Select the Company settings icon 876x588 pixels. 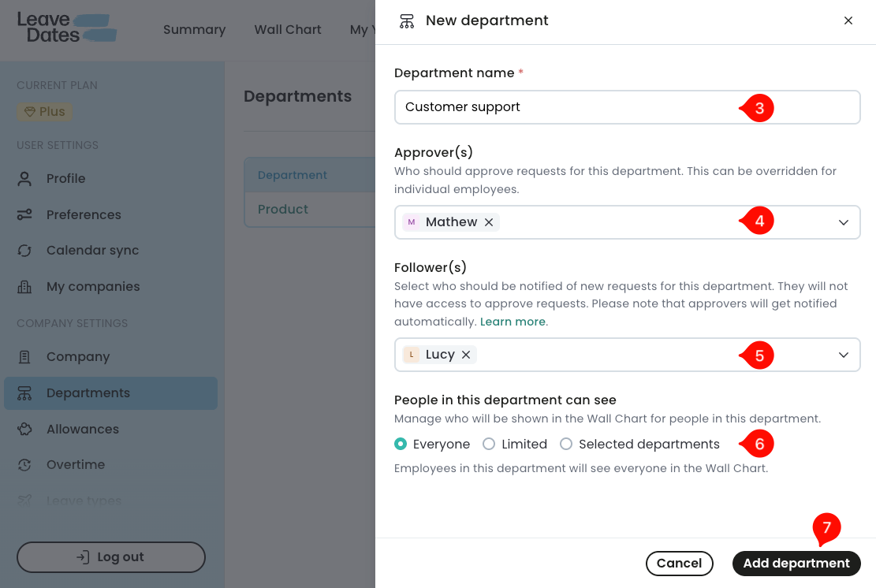(24, 356)
